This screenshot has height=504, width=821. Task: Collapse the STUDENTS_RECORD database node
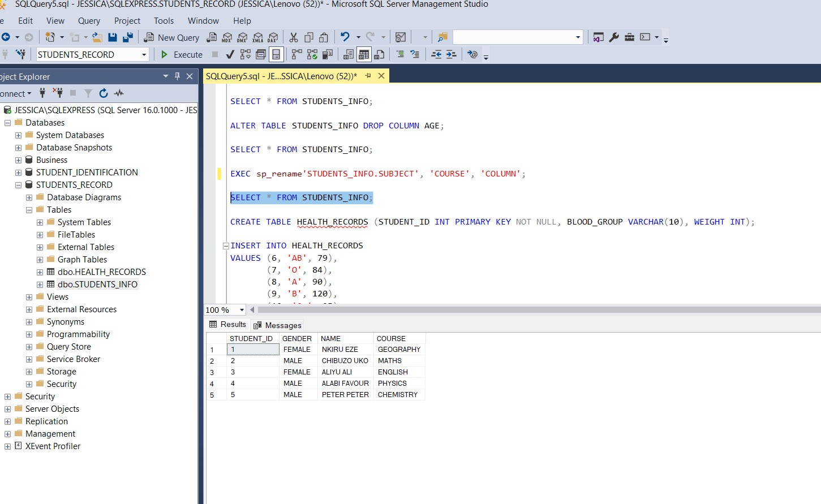(18, 184)
